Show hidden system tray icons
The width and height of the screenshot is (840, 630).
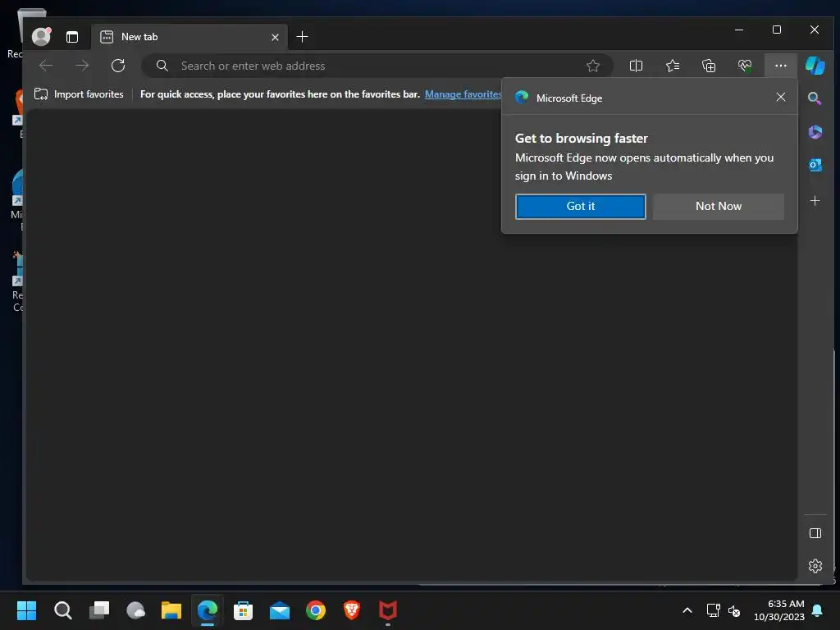coord(687,610)
